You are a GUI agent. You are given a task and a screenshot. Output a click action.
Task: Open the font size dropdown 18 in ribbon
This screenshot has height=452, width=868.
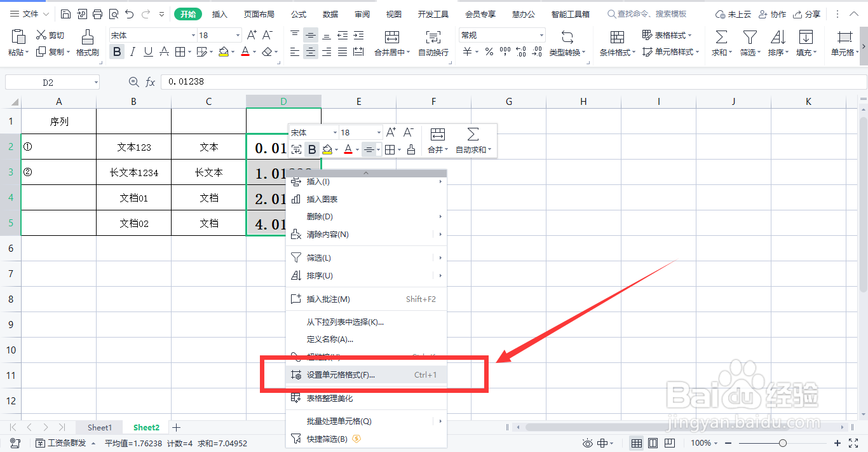pos(238,36)
